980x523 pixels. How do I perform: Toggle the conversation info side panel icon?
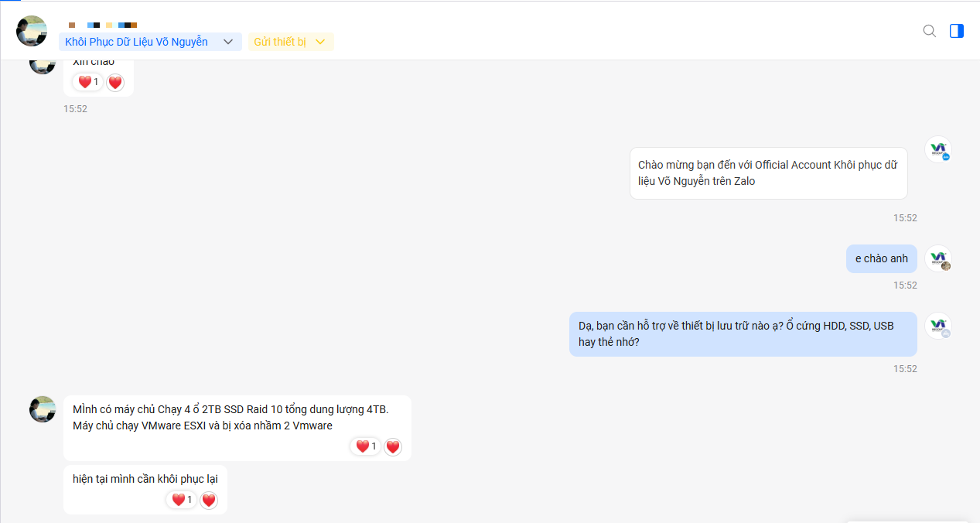point(957,31)
